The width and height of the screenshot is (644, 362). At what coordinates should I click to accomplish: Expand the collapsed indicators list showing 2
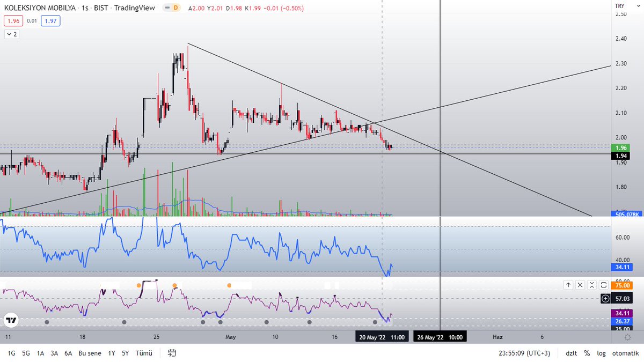click(12, 34)
